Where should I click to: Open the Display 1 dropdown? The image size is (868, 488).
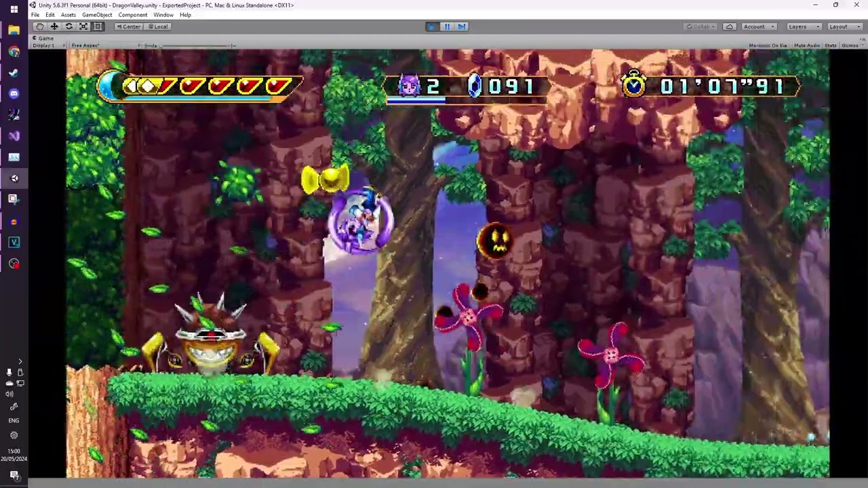click(49, 45)
